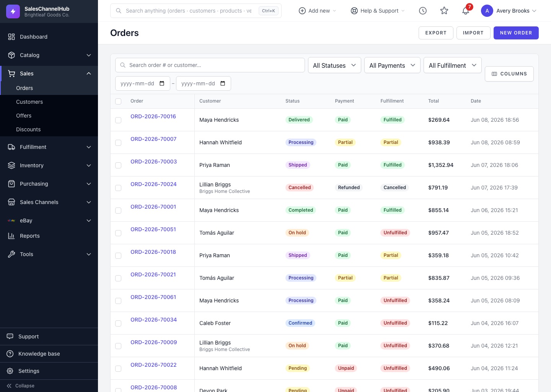Click the NEW ORDER button
This screenshot has height=392, width=551.
tap(516, 33)
